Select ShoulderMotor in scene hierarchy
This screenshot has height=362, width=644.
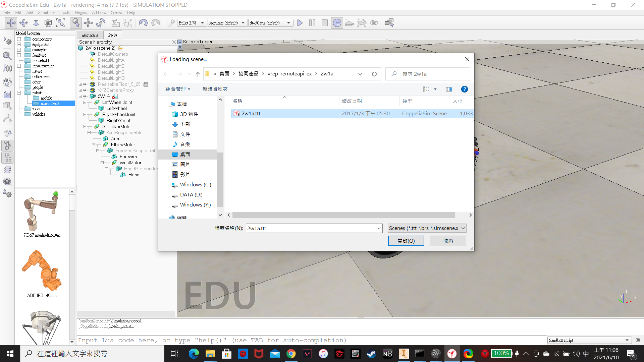117,126
